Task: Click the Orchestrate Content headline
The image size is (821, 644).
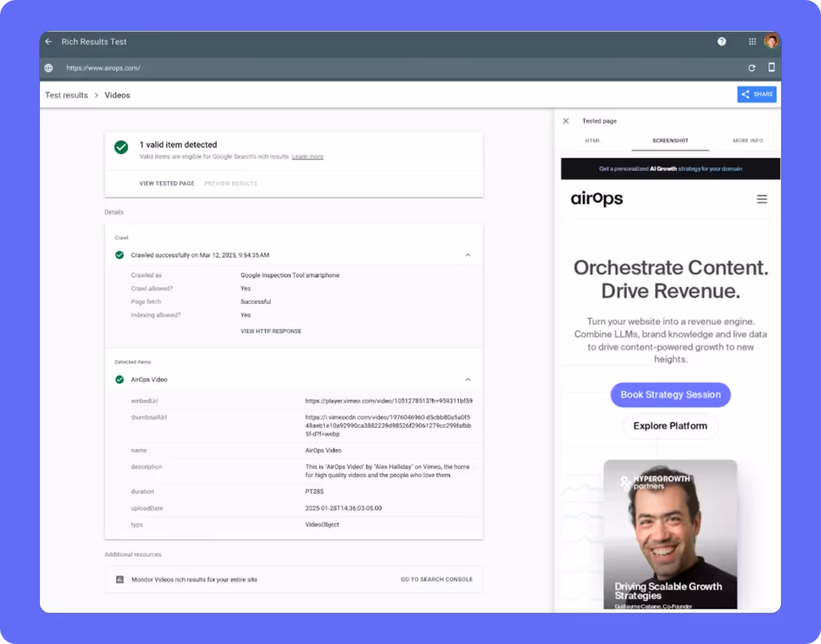Action: [671, 279]
